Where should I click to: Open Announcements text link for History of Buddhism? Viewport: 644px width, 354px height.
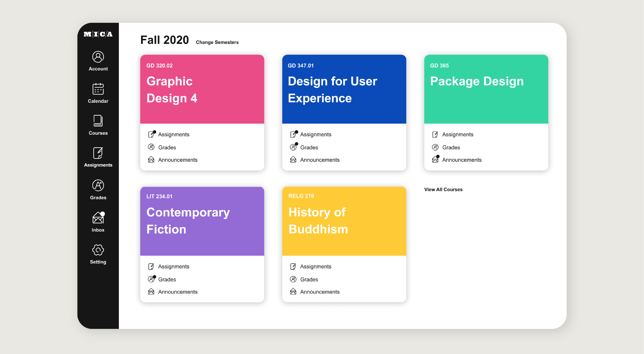coord(320,292)
